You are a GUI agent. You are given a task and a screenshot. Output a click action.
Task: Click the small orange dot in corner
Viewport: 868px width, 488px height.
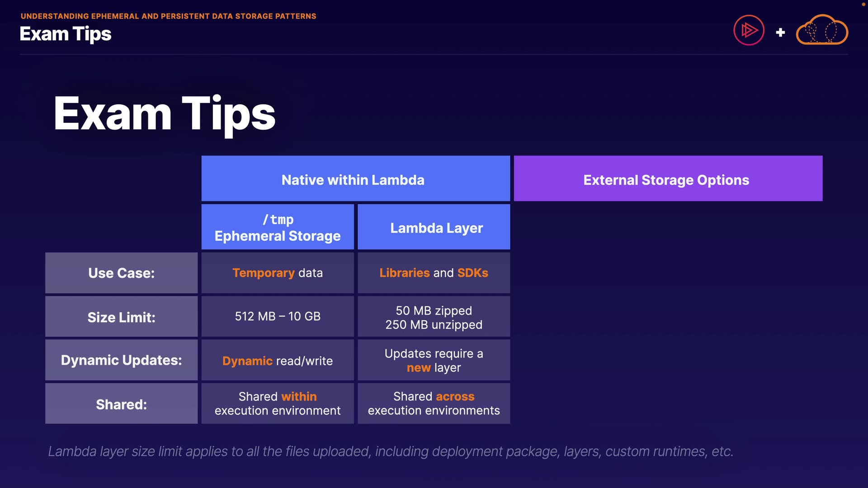pos(863,4)
